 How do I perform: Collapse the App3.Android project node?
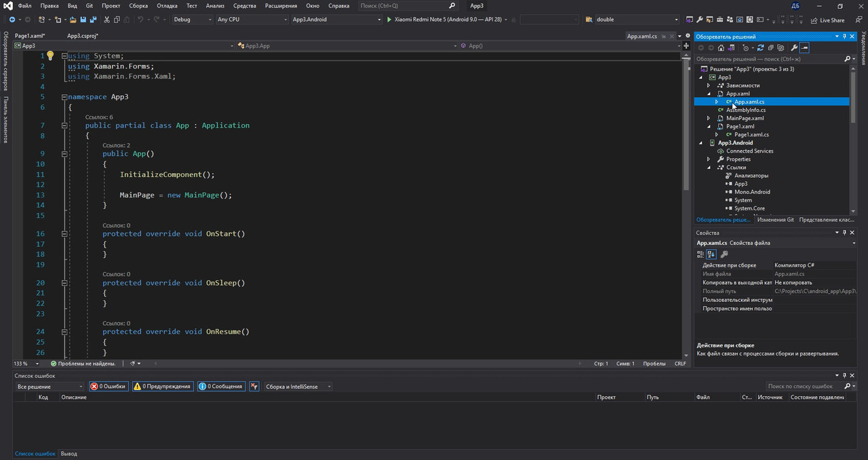pyautogui.click(x=701, y=142)
